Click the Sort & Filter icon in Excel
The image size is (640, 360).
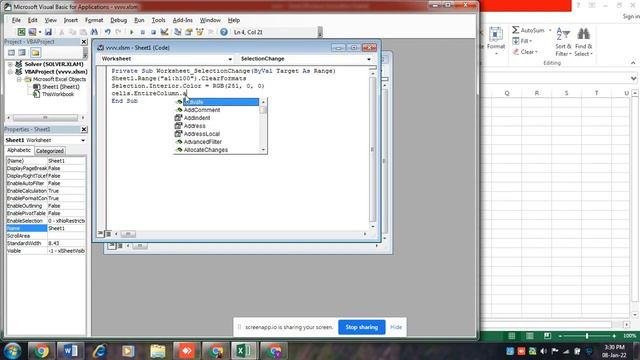pyautogui.click(x=563, y=34)
